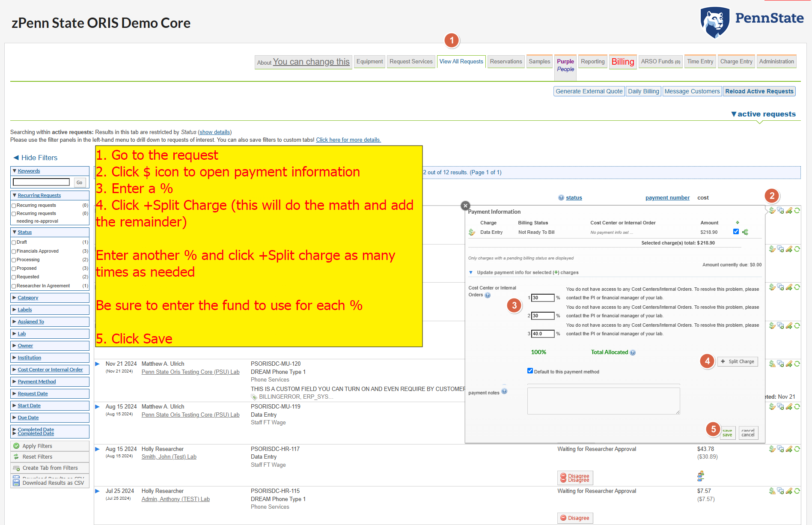Refresh the PSORISDC-HR-115 request row
Screen dimensions: 812x525
(797, 491)
